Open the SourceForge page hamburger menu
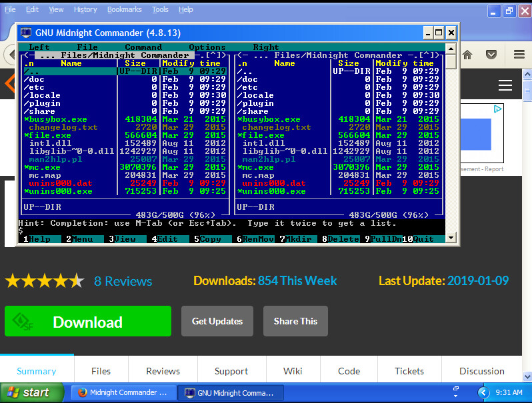The width and height of the screenshot is (532, 403). 505,85
